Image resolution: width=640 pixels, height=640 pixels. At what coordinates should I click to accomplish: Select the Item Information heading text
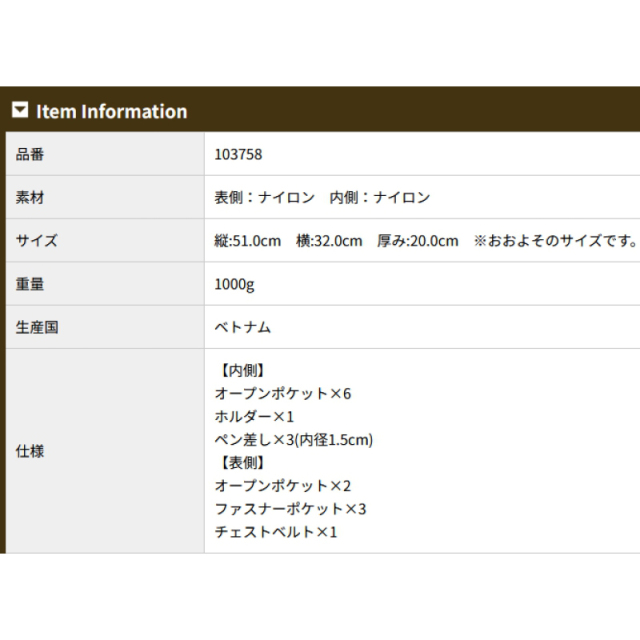point(111,111)
